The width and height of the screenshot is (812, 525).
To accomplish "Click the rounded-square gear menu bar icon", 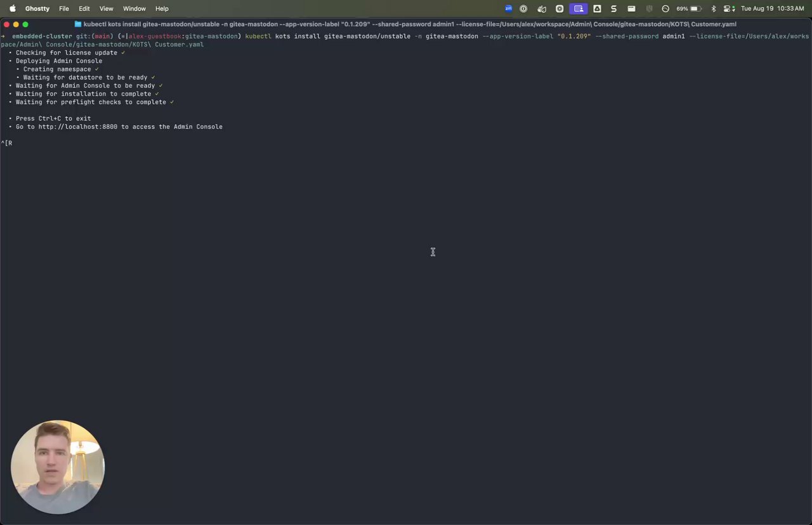I will coord(560,9).
